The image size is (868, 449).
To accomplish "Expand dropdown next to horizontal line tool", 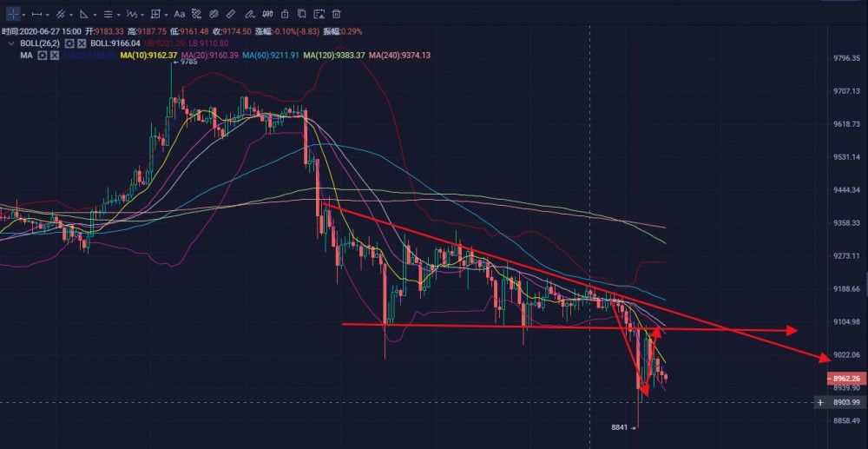I will click(x=49, y=15).
